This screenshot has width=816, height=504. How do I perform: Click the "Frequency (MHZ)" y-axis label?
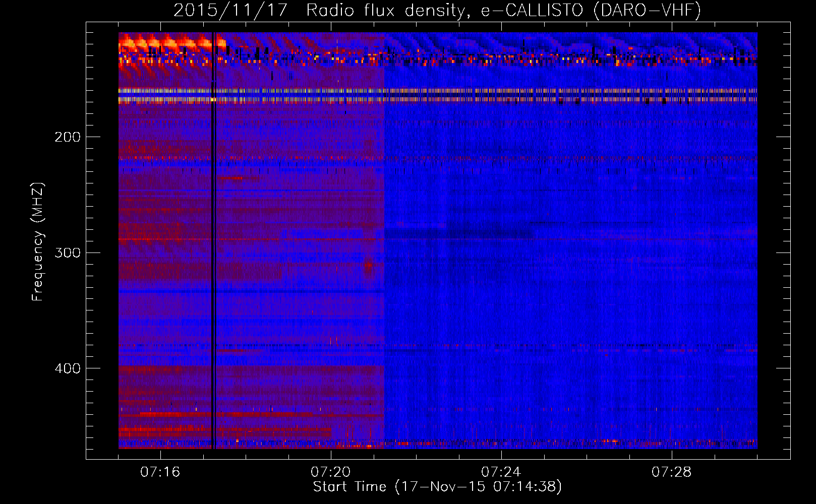(38, 242)
